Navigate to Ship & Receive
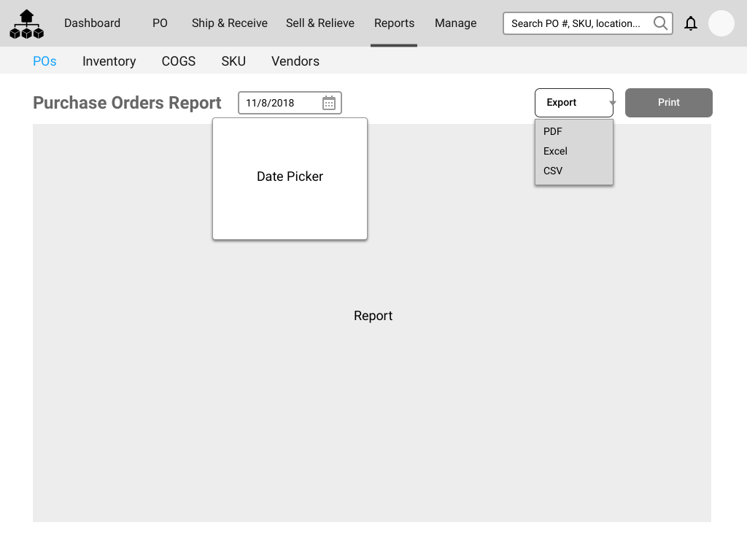Screen dimensions: 747x560 pos(229,23)
